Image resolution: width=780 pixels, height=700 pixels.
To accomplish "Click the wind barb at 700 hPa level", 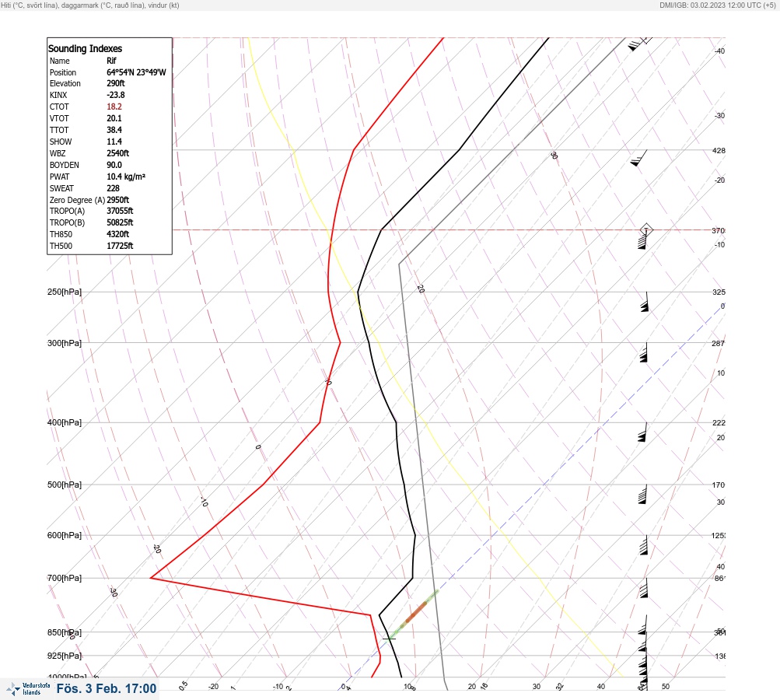I will click(x=644, y=588).
